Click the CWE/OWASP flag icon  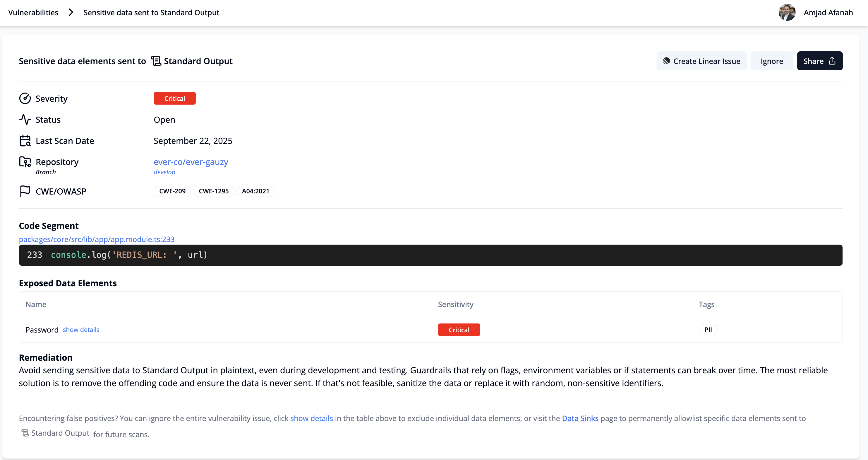pos(25,191)
